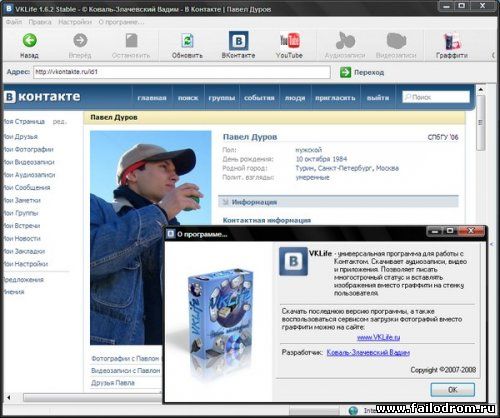Go to главная in site navigation
This screenshot has height=418, width=500.
[x=152, y=98]
